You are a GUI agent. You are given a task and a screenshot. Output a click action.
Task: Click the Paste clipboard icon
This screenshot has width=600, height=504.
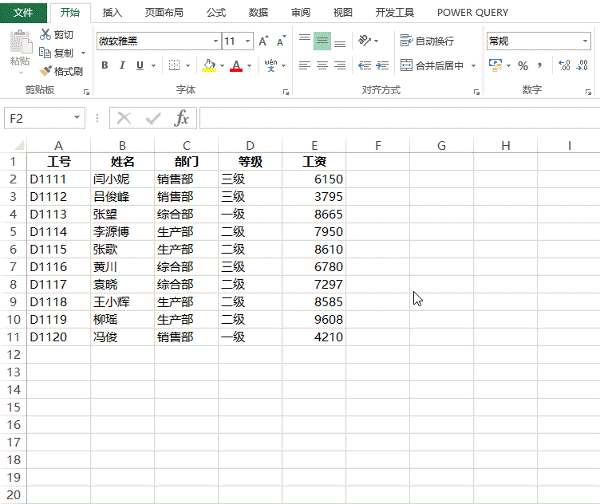pyautogui.click(x=21, y=42)
